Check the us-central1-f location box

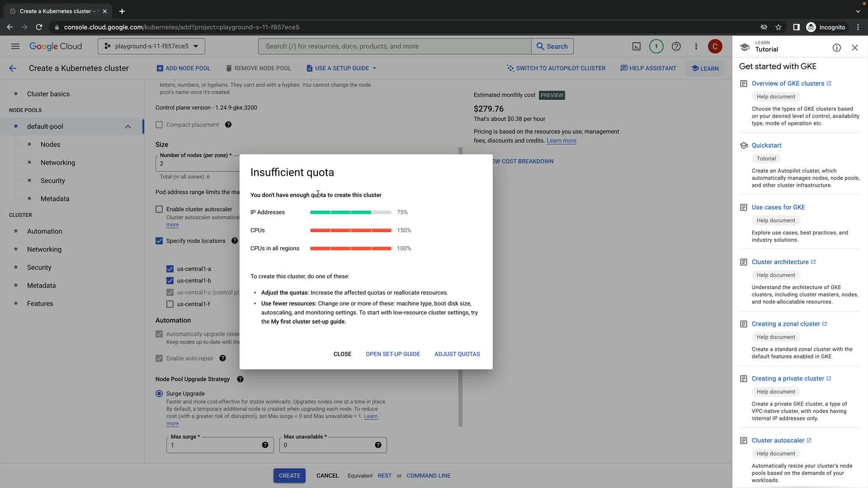click(x=170, y=304)
